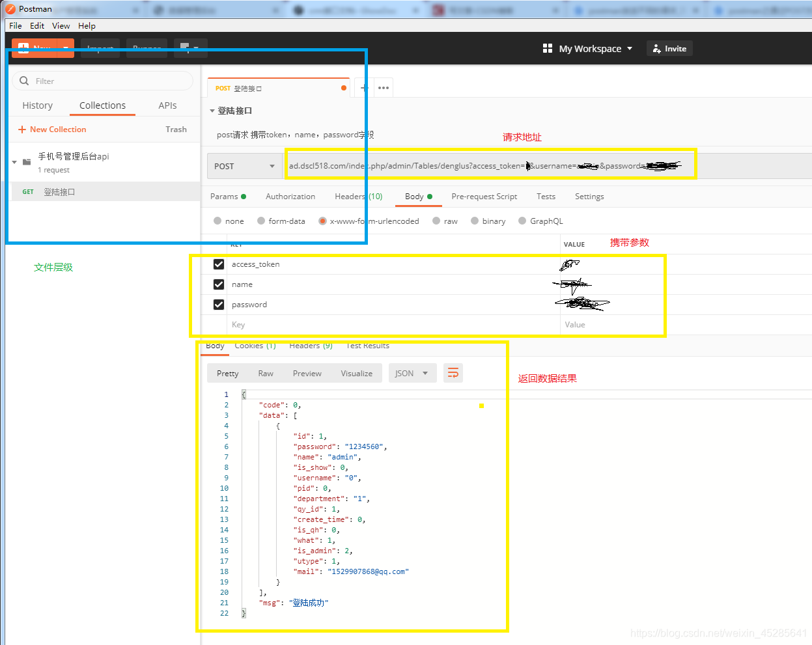Open the Tests request tab

click(x=546, y=196)
